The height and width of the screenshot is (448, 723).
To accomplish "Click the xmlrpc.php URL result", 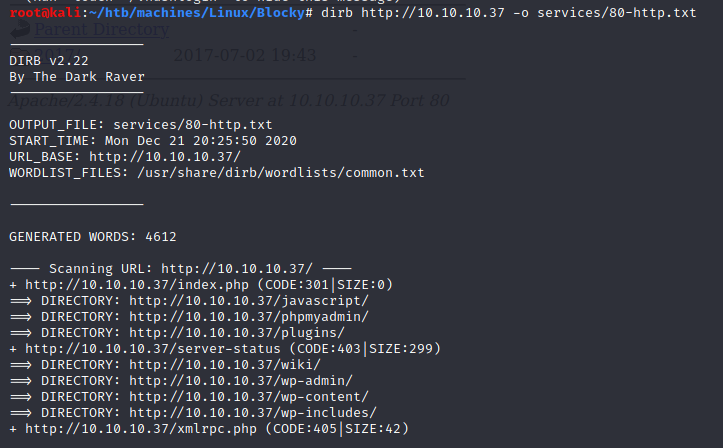I will pyautogui.click(x=116, y=429).
